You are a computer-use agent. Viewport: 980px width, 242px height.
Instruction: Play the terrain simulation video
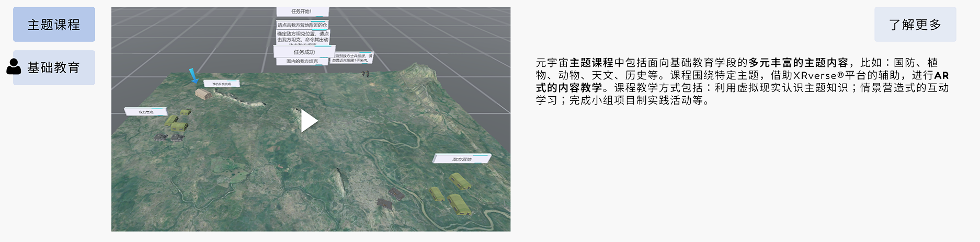309,121
